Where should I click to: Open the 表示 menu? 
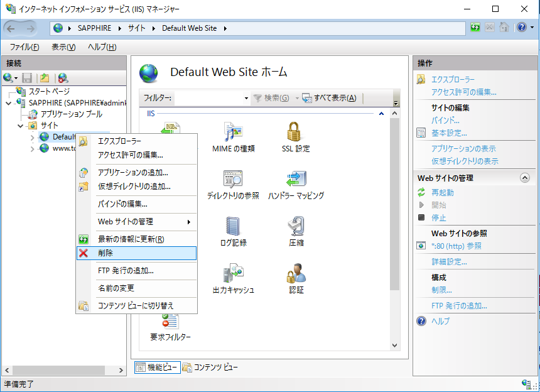[x=63, y=47]
